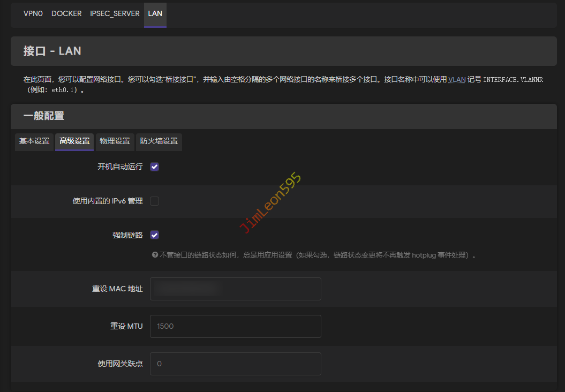Focus the 使用网关跃点 input field
The height and width of the screenshot is (392, 565).
click(x=235, y=364)
